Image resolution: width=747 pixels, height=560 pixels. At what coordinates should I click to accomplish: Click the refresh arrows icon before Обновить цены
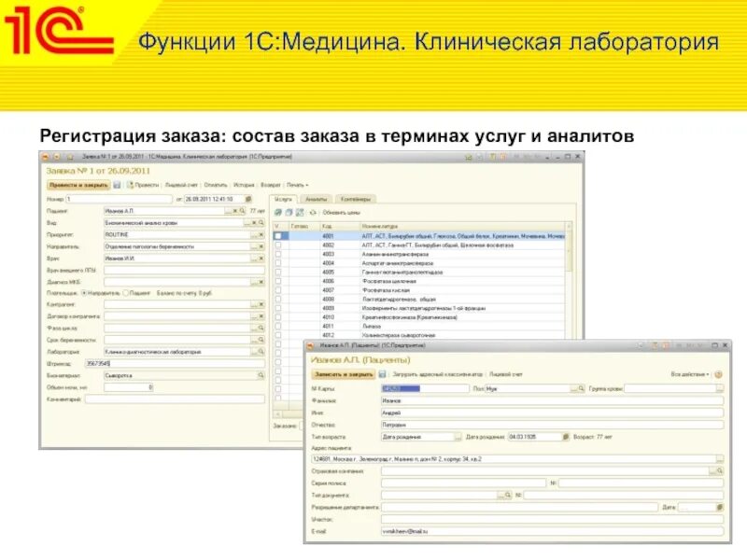tap(313, 213)
